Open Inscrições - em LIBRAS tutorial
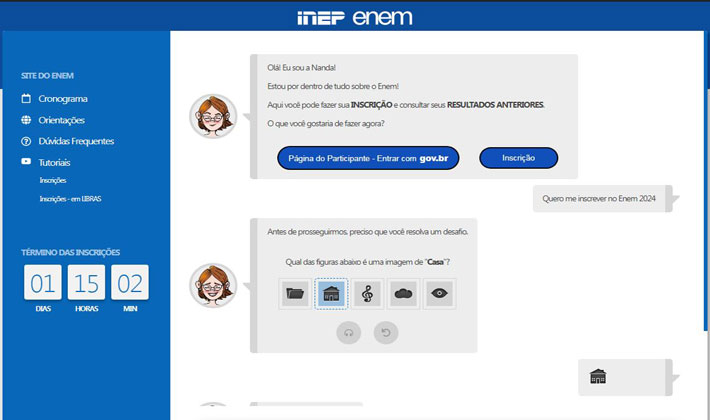Image resolution: width=710 pixels, height=420 pixels. coord(70,199)
